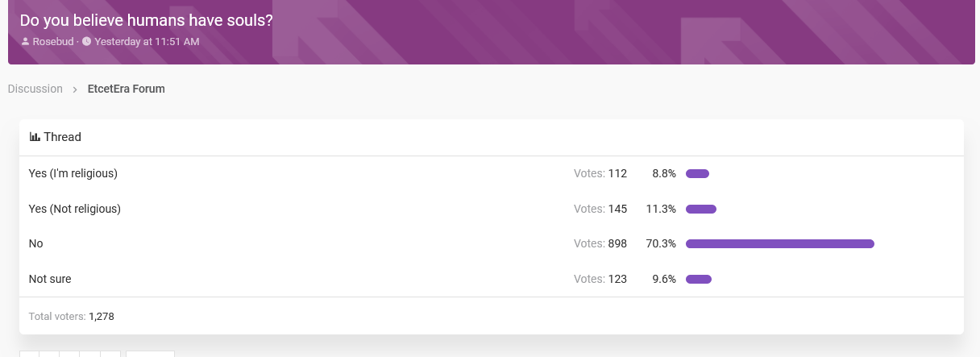Click the user icon beside Rosebud
Image resolution: width=980 pixels, height=357 pixels.
(x=25, y=41)
